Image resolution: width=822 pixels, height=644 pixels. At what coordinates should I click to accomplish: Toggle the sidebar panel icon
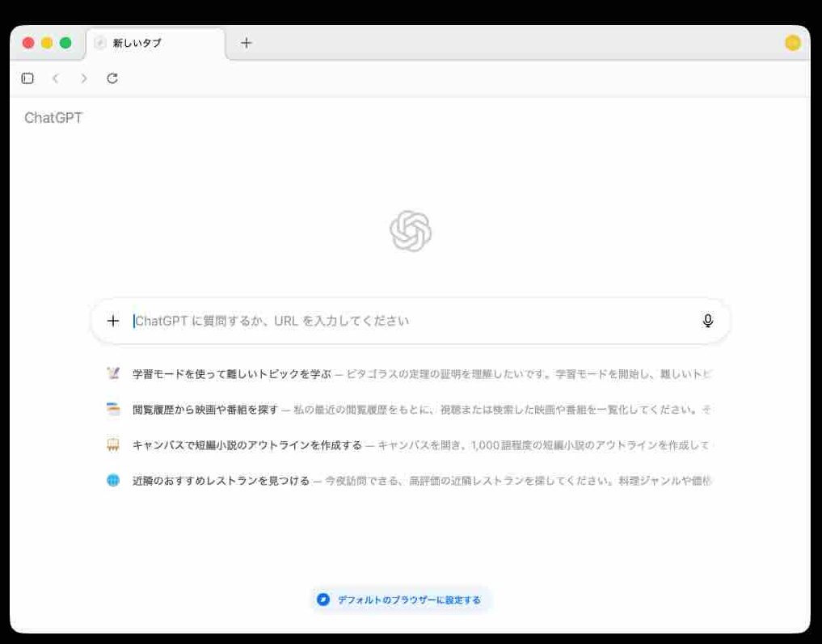27,78
